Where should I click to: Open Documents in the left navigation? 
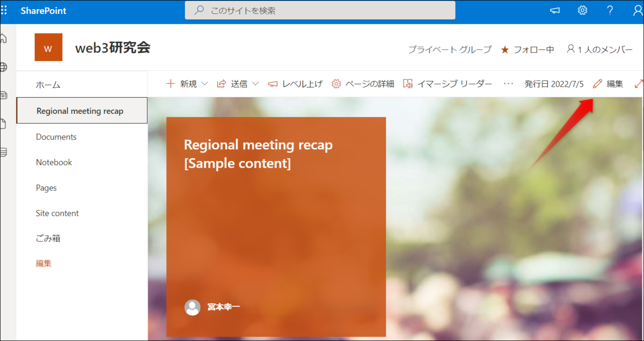(x=56, y=137)
